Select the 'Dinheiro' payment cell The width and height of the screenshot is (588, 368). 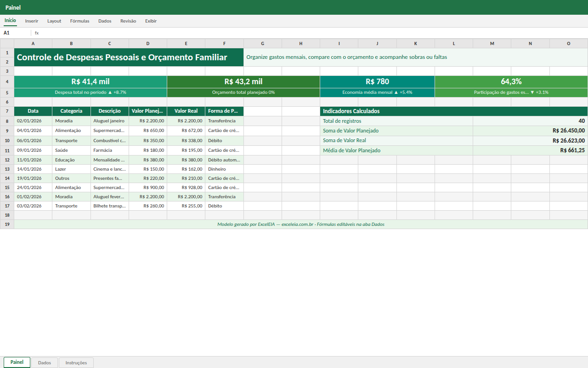tap(225, 169)
